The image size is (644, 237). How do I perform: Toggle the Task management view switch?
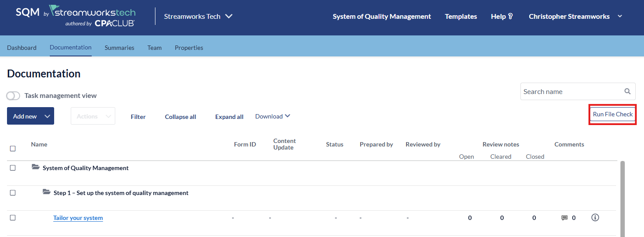point(13,96)
